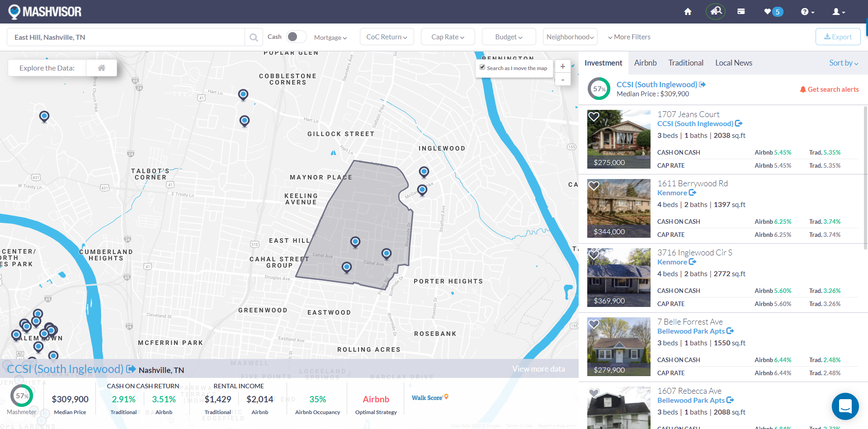Screen dimensions: 868x429
Task: Click the alert bell icon
Action: pyautogui.click(x=803, y=89)
